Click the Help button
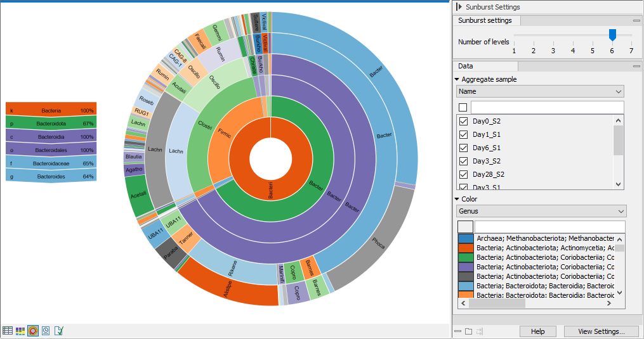The width and height of the screenshot is (644, 339). pyautogui.click(x=537, y=331)
